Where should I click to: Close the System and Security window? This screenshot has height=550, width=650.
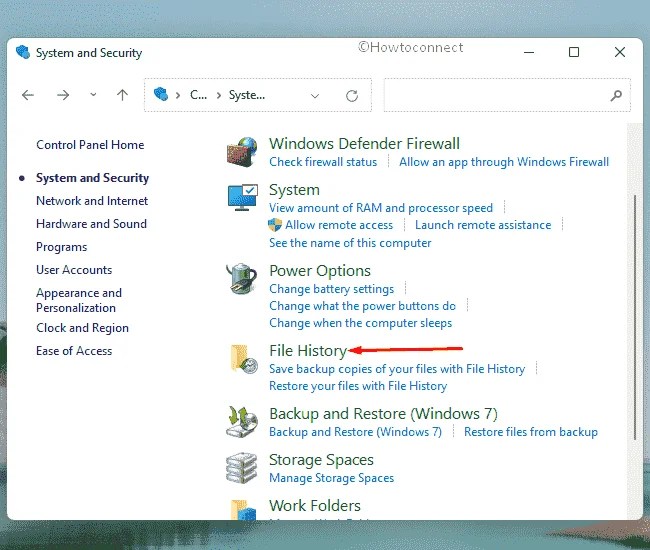pos(620,52)
